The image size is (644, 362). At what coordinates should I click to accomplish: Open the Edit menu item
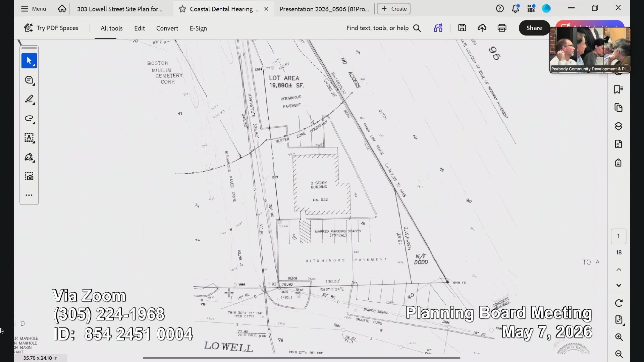[140, 28]
